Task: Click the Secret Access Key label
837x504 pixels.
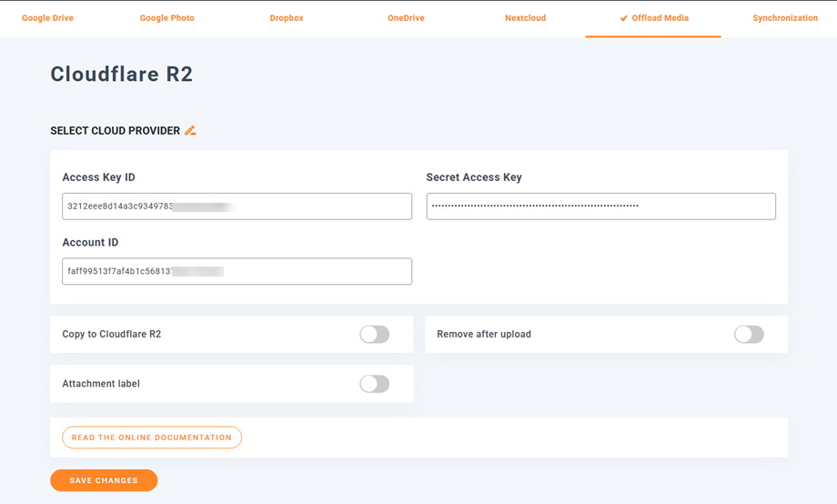Action: (474, 177)
